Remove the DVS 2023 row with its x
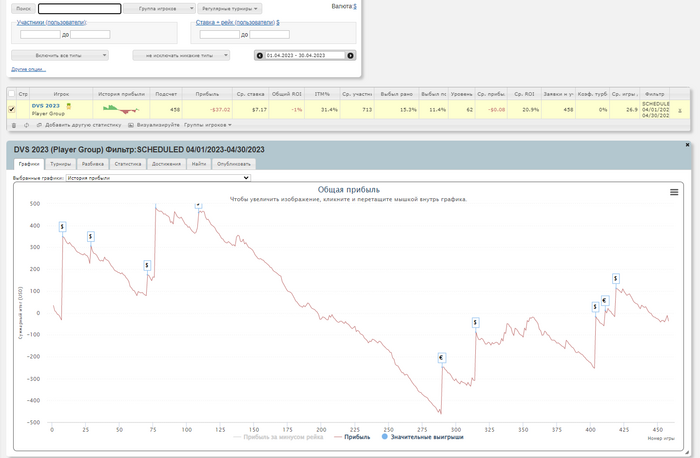This screenshot has height=458, width=700. pyautogui.click(x=680, y=110)
